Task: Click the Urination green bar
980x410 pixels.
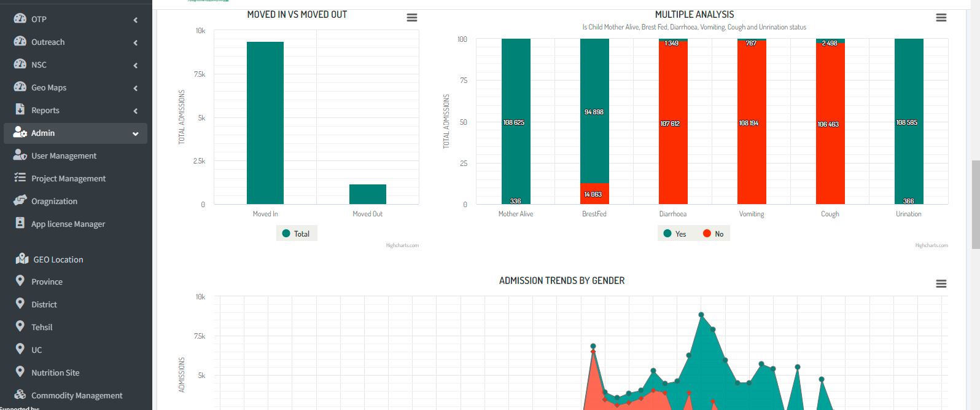Action: tap(909, 121)
